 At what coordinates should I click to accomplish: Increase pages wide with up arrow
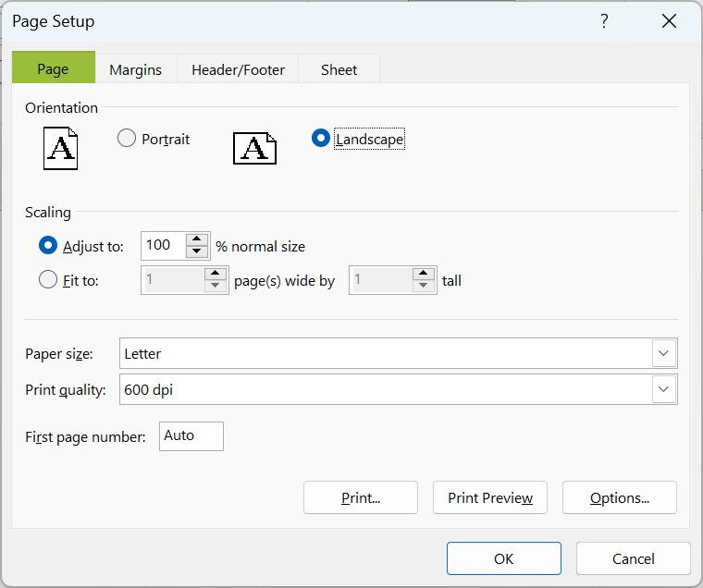coord(216,273)
